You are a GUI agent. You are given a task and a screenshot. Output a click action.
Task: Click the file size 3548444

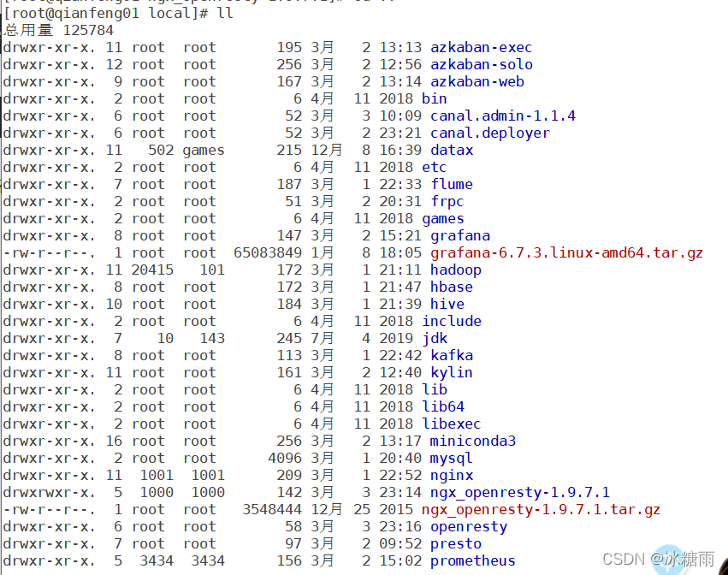(272, 509)
